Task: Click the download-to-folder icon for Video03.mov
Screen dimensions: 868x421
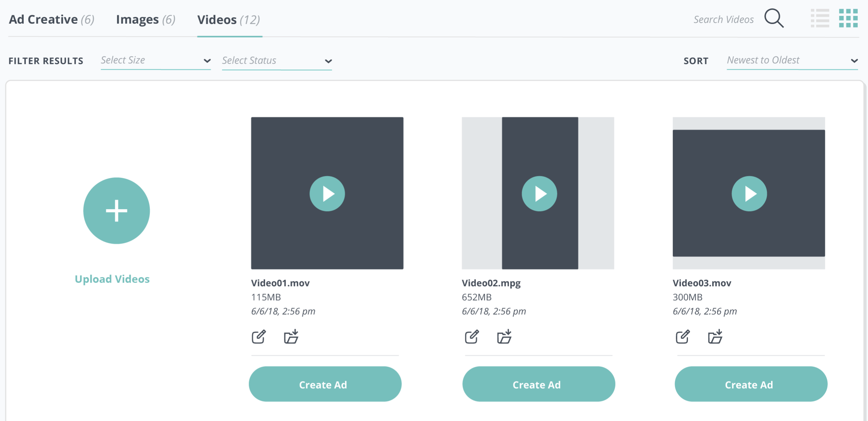Action: click(715, 337)
